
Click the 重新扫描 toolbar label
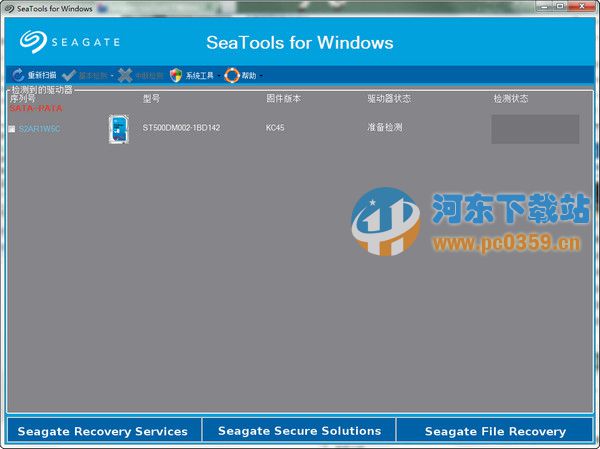coord(42,75)
